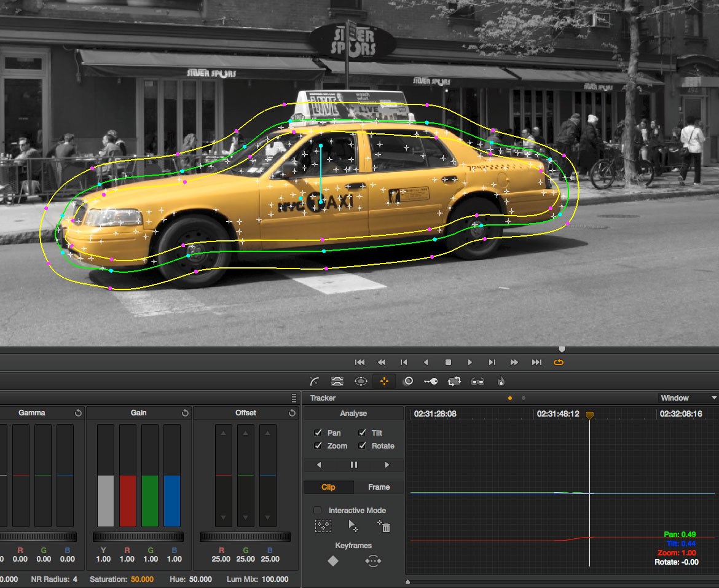Open the Motion Effects flame icon
Screen dimensions: 719x588
(x=501, y=381)
